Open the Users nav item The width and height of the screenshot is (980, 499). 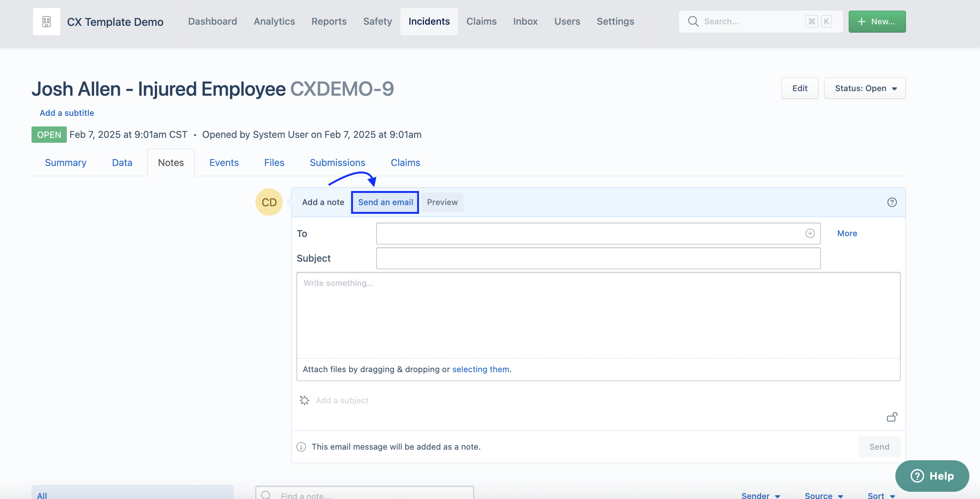coord(567,21)
